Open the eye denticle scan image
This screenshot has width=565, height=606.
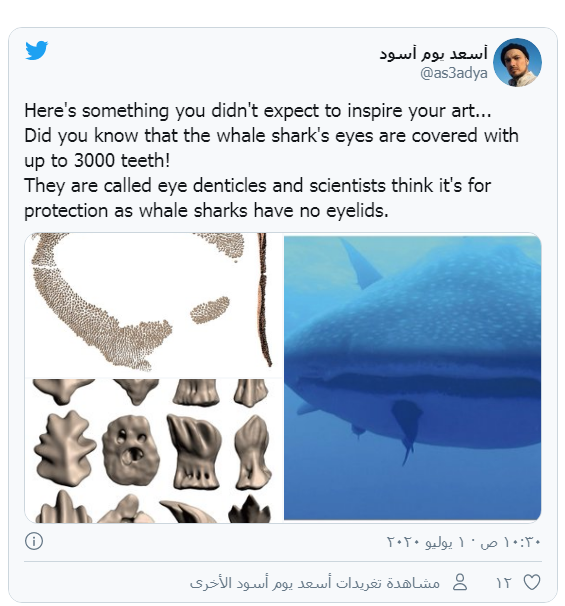click(x=153, y=378)
